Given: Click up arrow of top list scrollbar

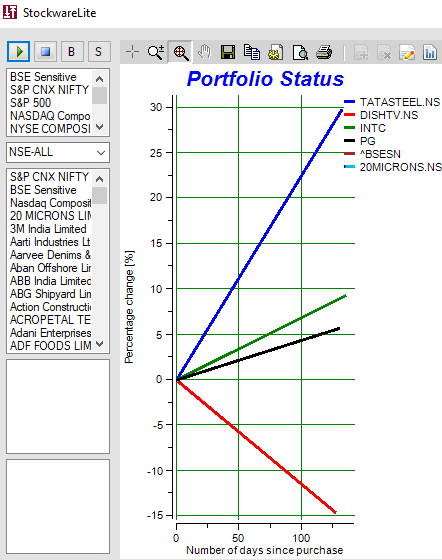Looking at the screenshot, I should pyautogui.click(x=100, y=79).
